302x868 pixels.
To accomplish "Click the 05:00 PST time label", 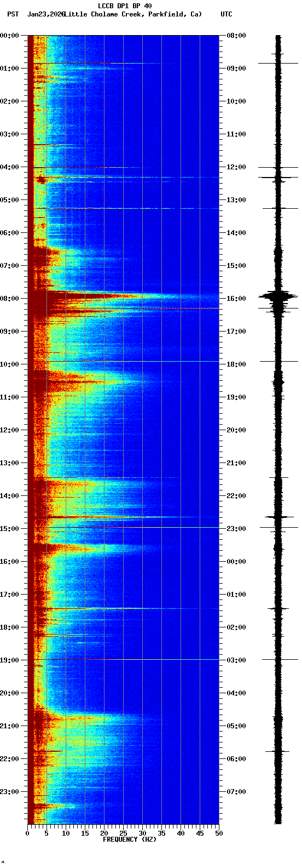I will coord(10,200).
